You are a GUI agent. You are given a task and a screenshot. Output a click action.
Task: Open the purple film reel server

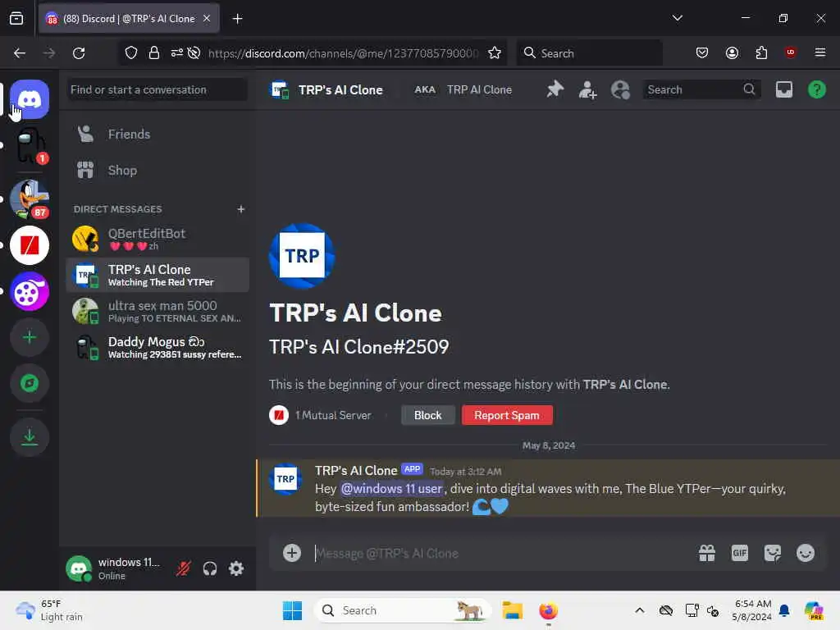click(30, 291)
